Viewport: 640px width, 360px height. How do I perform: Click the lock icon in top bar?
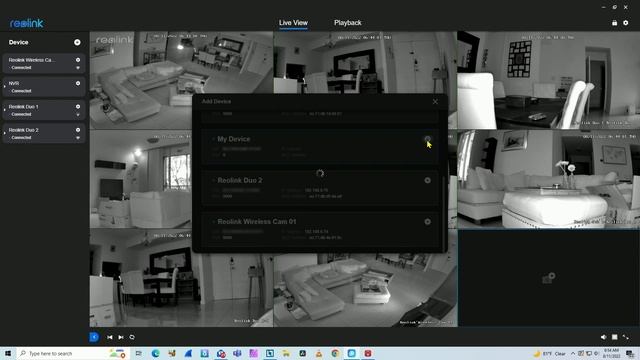coord(614,23)
